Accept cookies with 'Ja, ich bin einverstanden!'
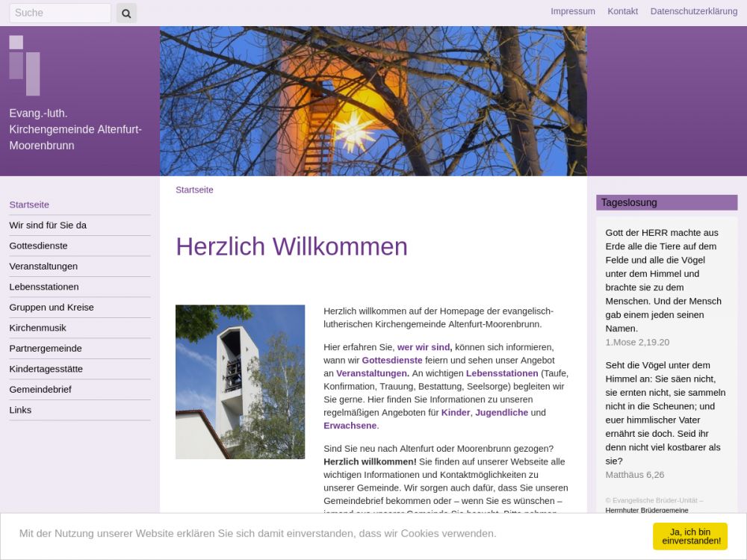747x560 pixels. click(689, 536)
